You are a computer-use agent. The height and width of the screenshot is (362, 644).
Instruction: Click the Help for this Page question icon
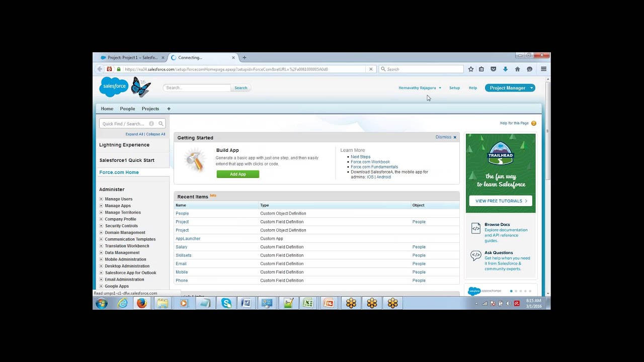click(534, 123)
